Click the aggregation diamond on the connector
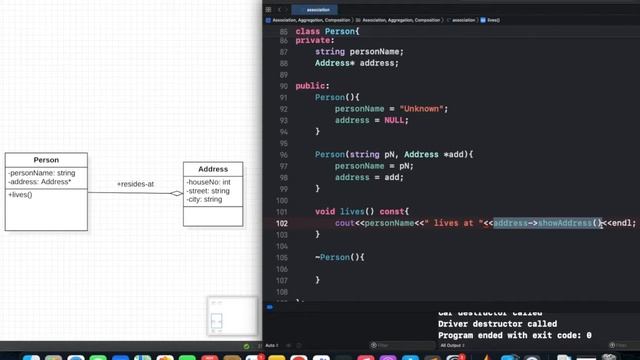The image size is (640, 360). [176, 193]
